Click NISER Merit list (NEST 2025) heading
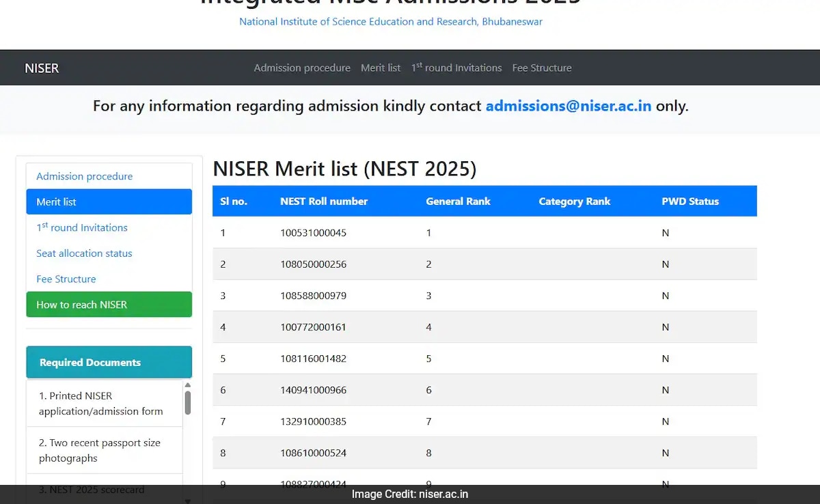 [344, 169]
